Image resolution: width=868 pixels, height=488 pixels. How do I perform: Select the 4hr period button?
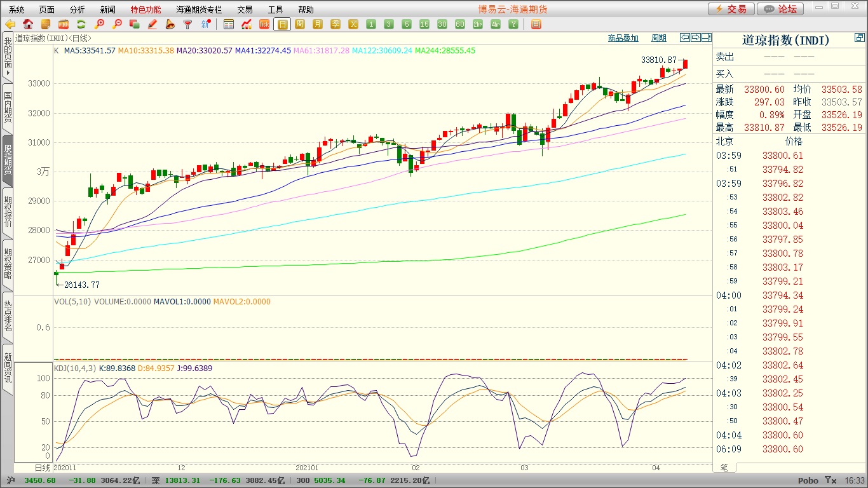(x=496, y=24)
